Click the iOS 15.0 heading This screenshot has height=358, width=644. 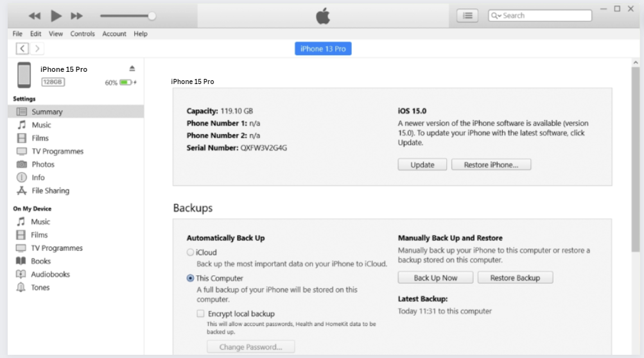tap(412, 111)
